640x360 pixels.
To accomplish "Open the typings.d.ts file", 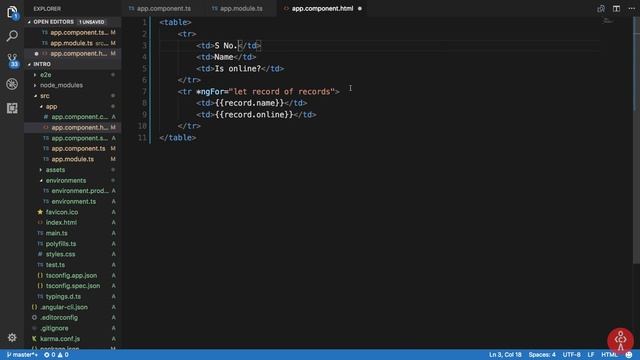I will click(73, 296).
